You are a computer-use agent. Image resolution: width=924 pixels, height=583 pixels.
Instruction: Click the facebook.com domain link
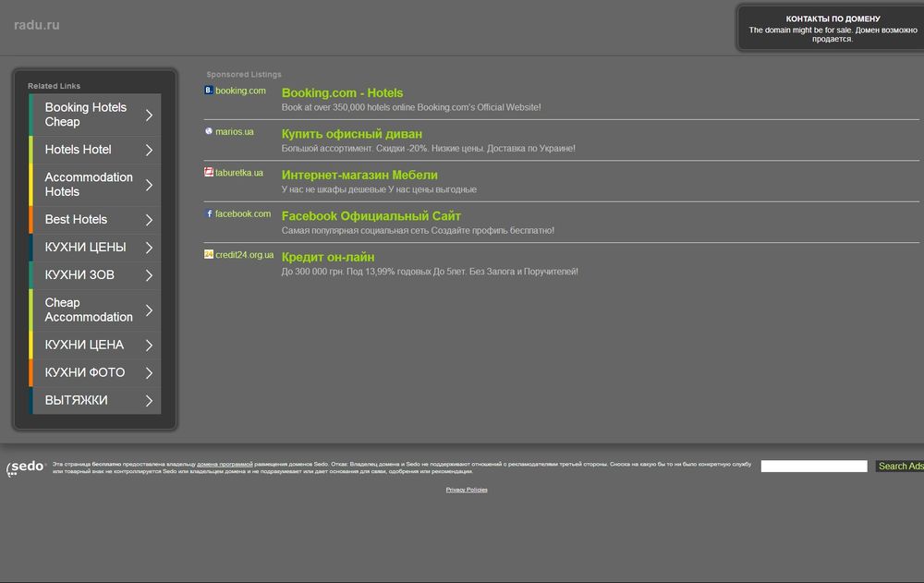click(x=243, y=213)
